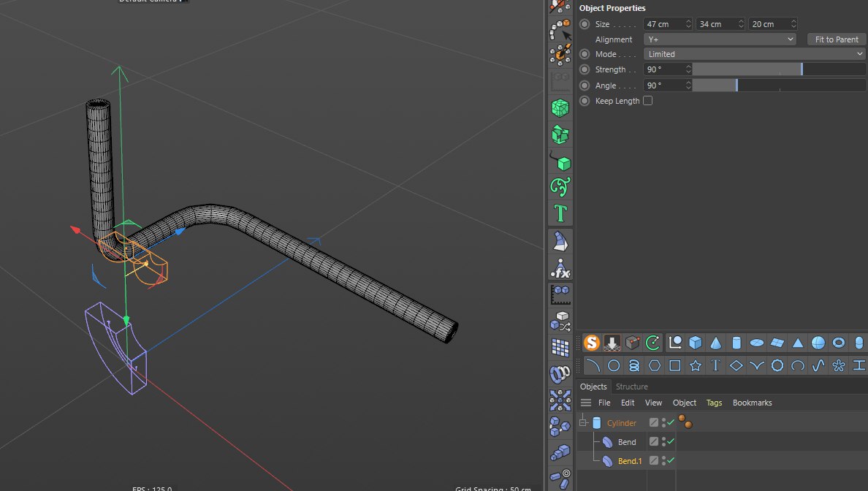The height and width of the screenshot is (491, 868).
Task: Select the place tool down-arrow icon
Action: coord(612,343)
